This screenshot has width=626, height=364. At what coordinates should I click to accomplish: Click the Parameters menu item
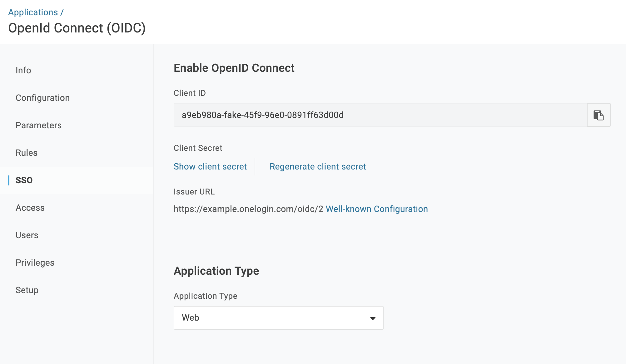(39, 125)
